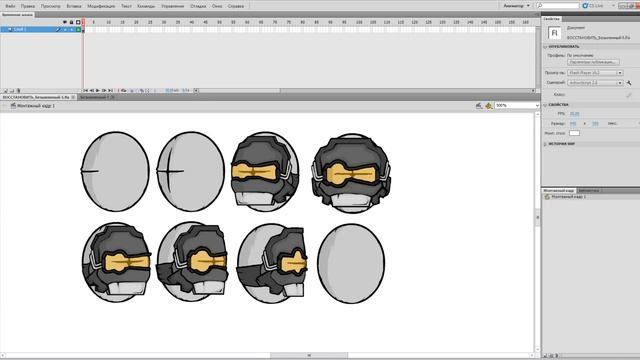Toggle show all layers as outlines
The height and width of the screenshot is (360, 640).
coord(78,22)
